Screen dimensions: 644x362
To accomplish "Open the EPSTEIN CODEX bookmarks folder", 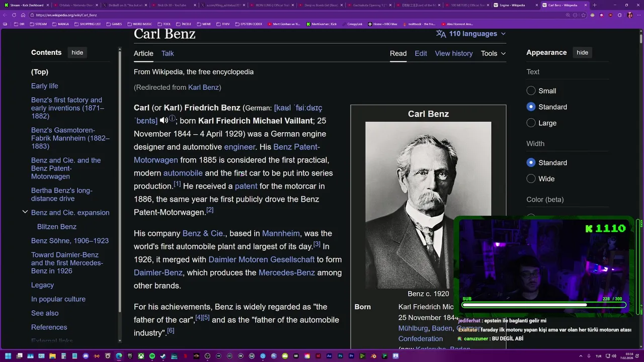I will coord(249,24).
